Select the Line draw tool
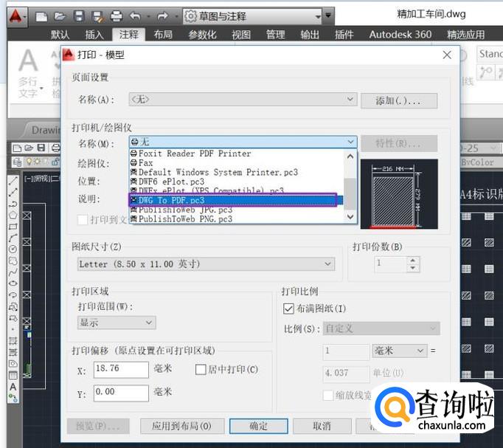 (x=13, y=181)
